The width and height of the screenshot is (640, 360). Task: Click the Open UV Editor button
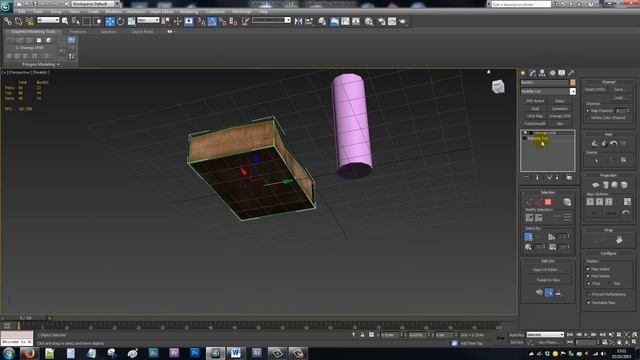pyautogui.click(x=548, y=270)
